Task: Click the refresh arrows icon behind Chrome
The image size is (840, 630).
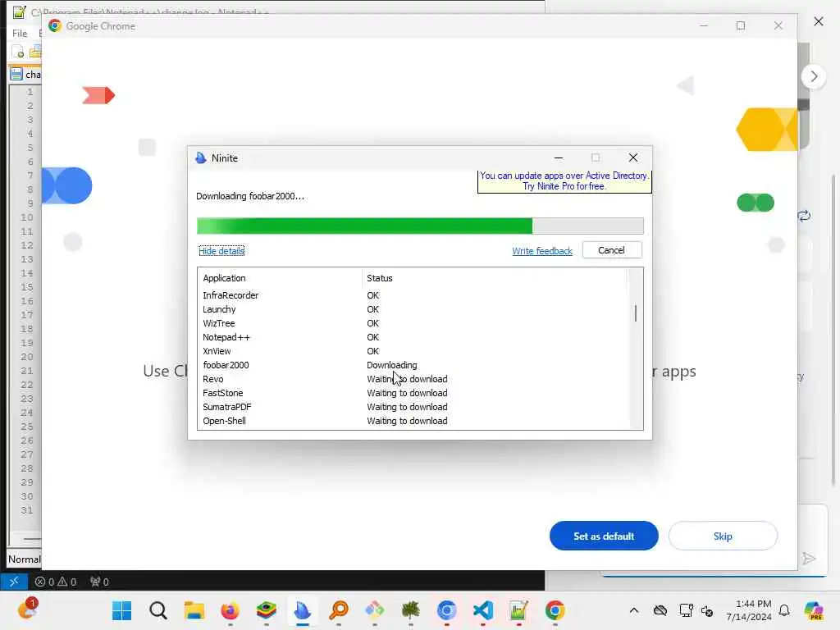Action: [x=804, y=216]
